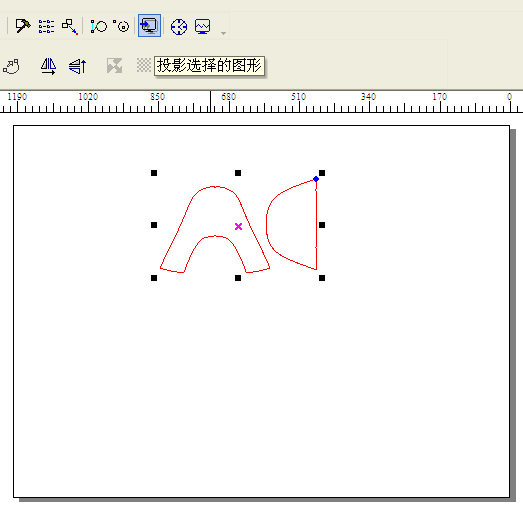Toggle the project selected shape monitor button

pyautogui.click(x=149, y=26)
